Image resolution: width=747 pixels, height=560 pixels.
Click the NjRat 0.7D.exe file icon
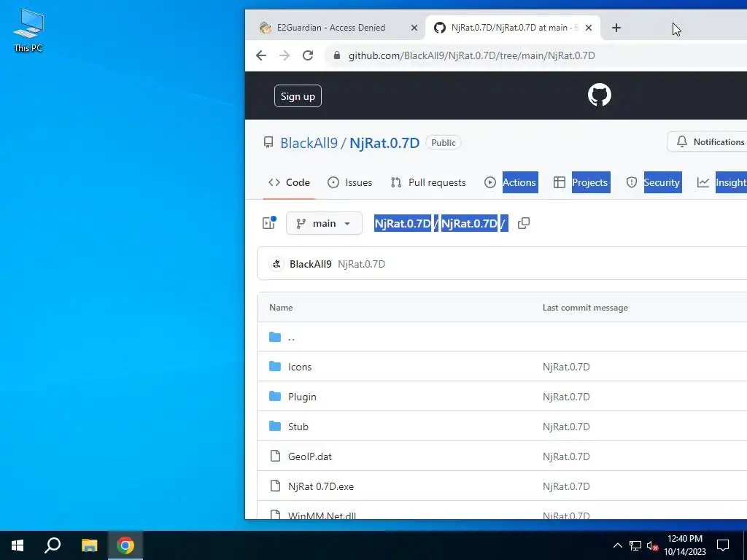pyautogui.click(x=275, y=486)
